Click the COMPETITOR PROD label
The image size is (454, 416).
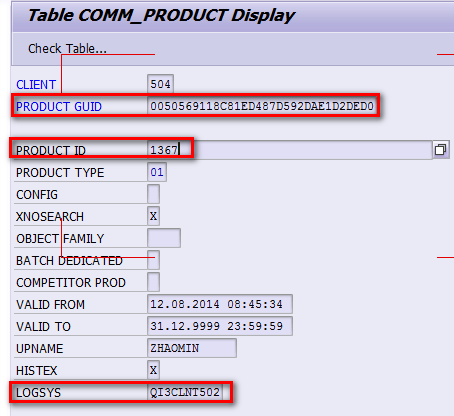[x=71, y=283]
